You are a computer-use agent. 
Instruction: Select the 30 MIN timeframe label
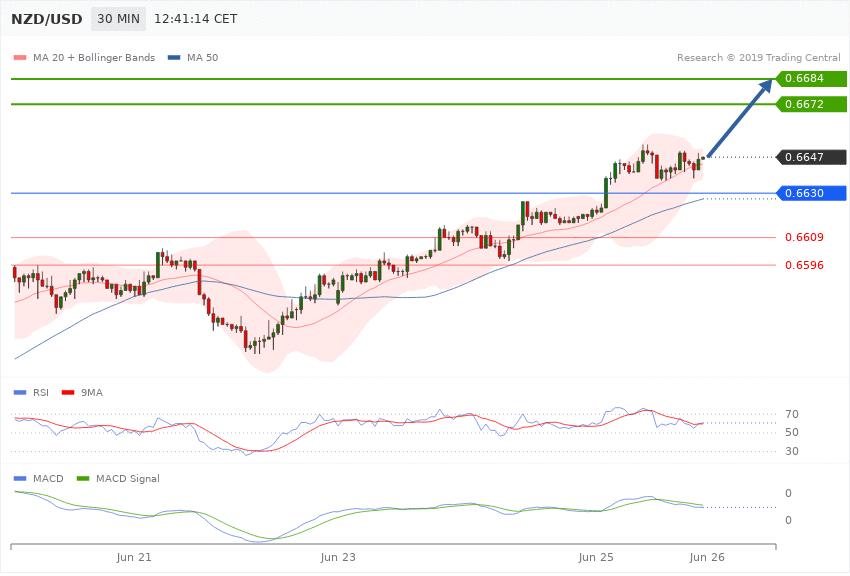tap(118, 19)
